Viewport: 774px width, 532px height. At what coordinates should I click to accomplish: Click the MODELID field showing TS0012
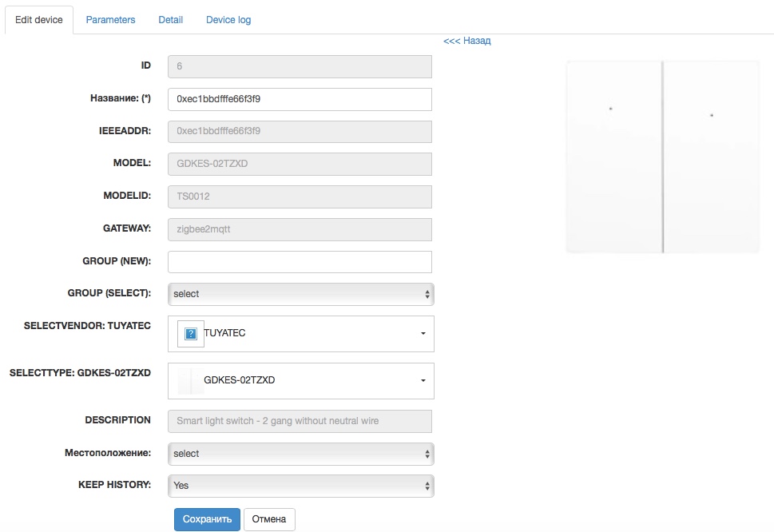(x=300, y=197)
